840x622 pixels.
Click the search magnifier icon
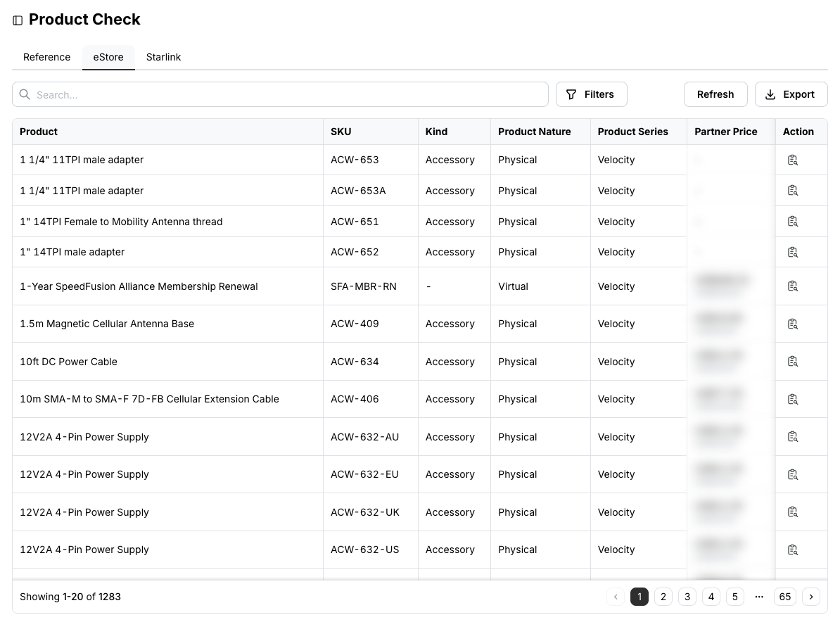tap(25, 94)
